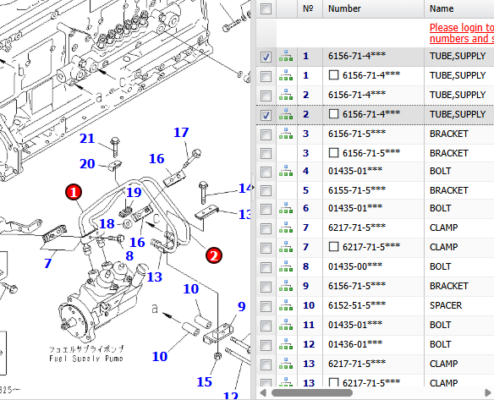Click part number 6155-71-5*** in row 5
494x400 pixels.
(357, 190)
